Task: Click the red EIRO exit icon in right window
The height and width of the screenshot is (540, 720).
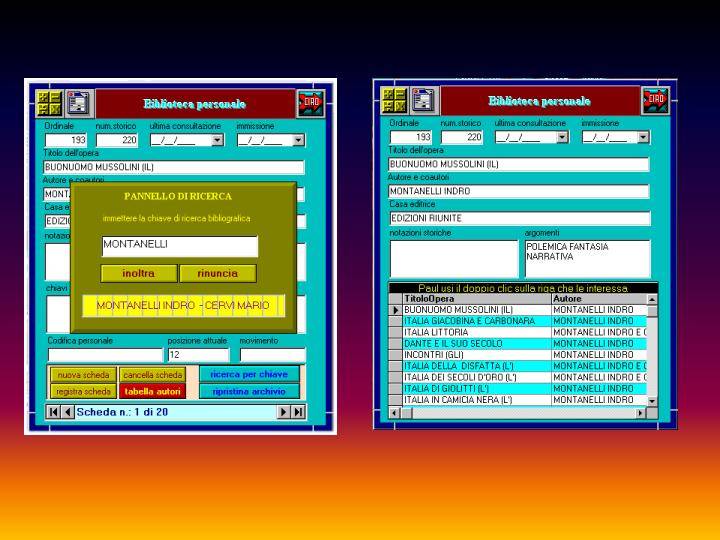Action: (x=656, y=101)
